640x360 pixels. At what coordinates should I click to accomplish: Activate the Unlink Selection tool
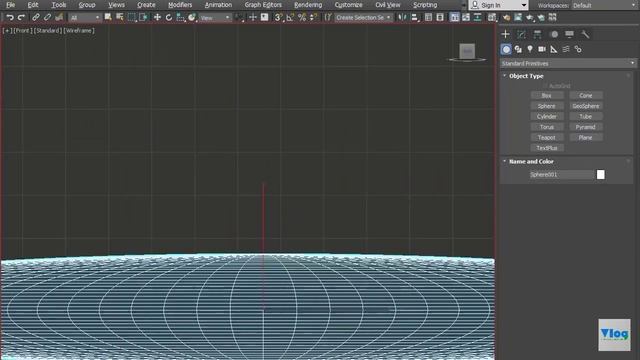pos(47,18)
